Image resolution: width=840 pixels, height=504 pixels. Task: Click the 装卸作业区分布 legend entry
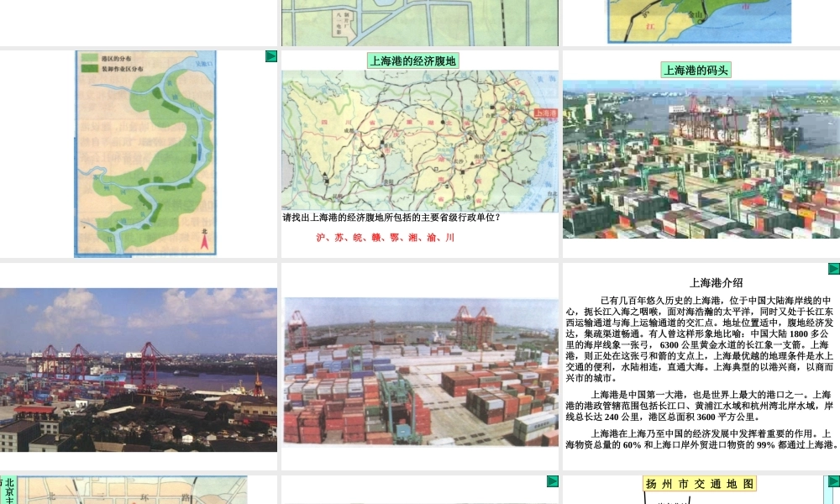tap(113, 69)
